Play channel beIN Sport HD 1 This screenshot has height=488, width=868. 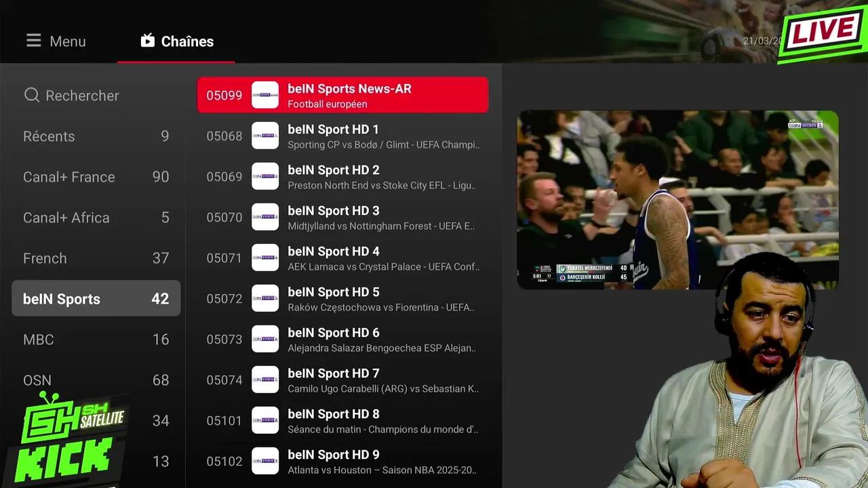click(x=342, y=136)
